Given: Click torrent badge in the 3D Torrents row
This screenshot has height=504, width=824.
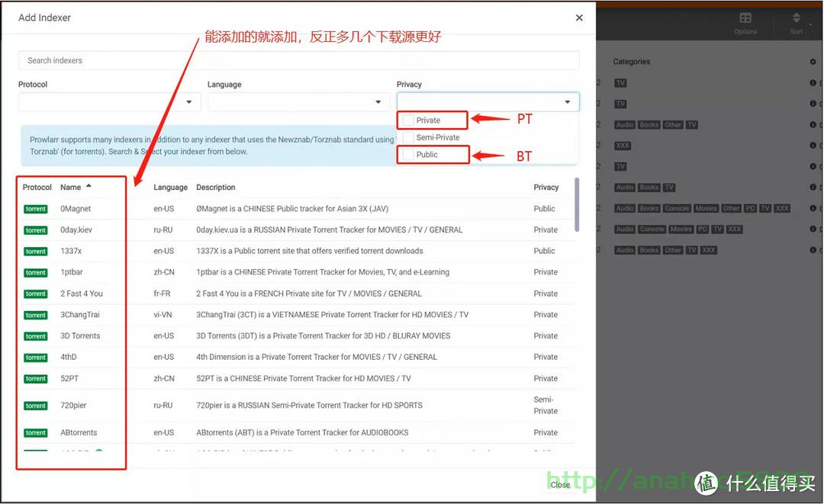Looking at the screenshot, I should pyautogui.click(x=36, y=336).
